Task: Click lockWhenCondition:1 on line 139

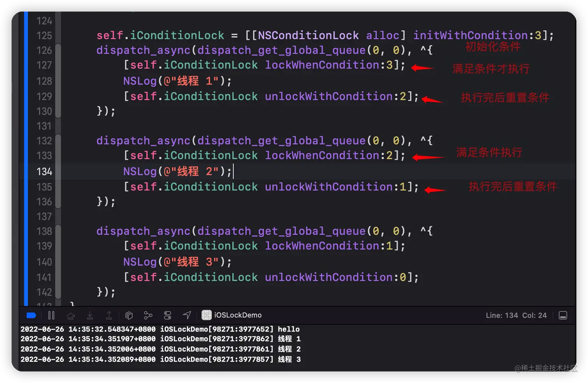Action: (329, 246)
